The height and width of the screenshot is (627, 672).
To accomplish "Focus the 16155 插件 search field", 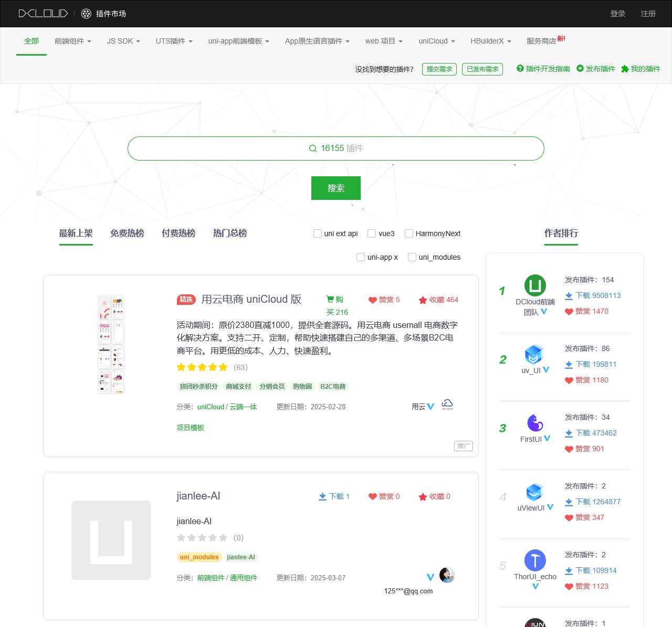I will (x=336, y=148).
